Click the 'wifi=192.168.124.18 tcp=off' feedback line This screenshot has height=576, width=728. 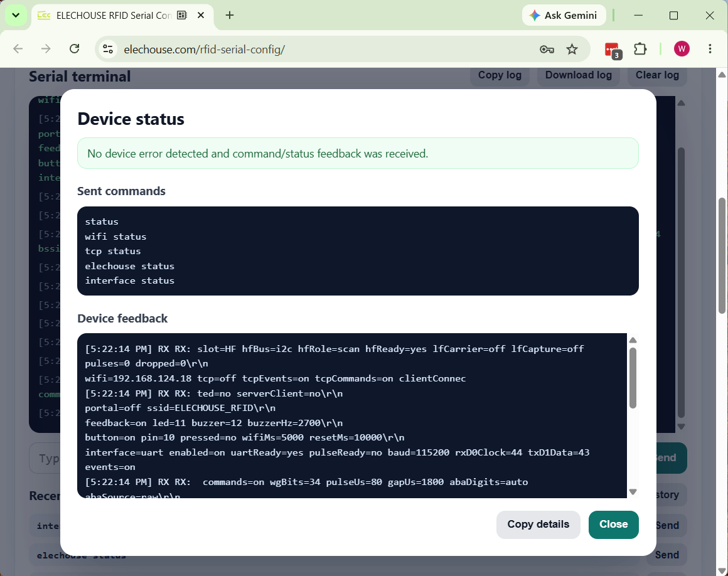276,378
